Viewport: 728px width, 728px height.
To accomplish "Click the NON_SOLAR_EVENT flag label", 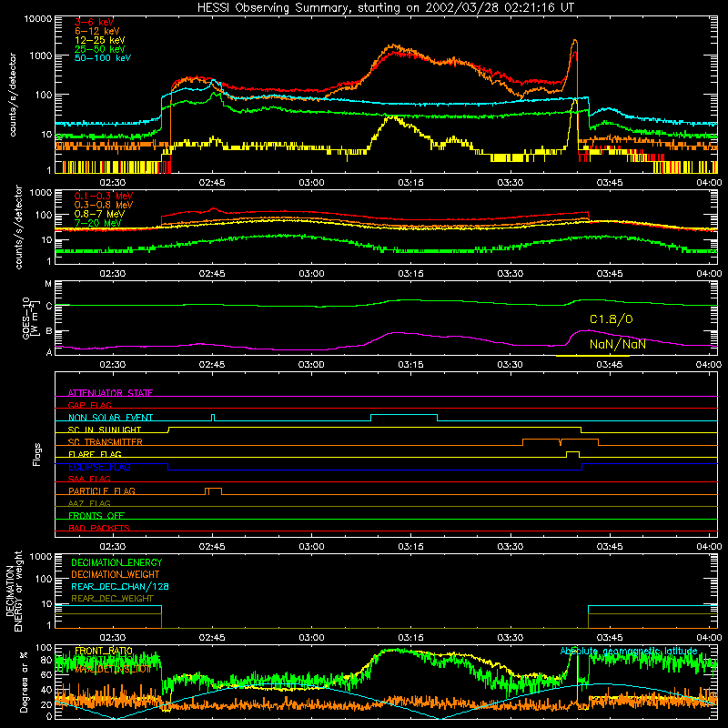I will tap(110, 418).
